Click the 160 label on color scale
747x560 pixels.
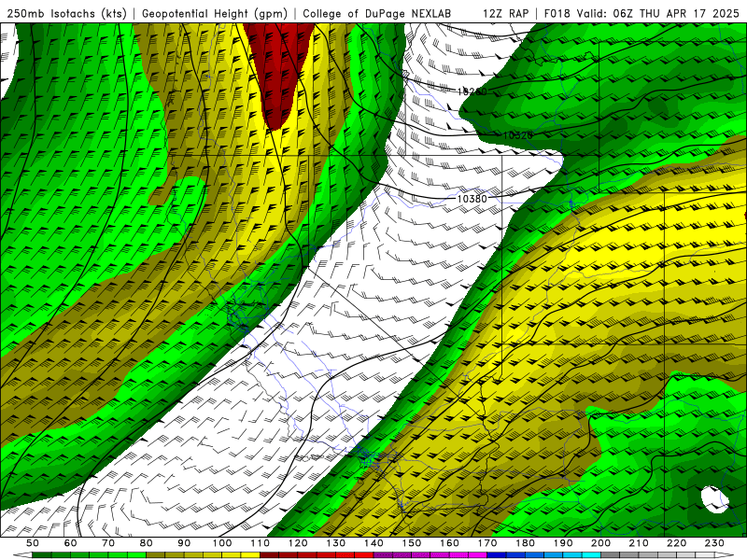449,543
